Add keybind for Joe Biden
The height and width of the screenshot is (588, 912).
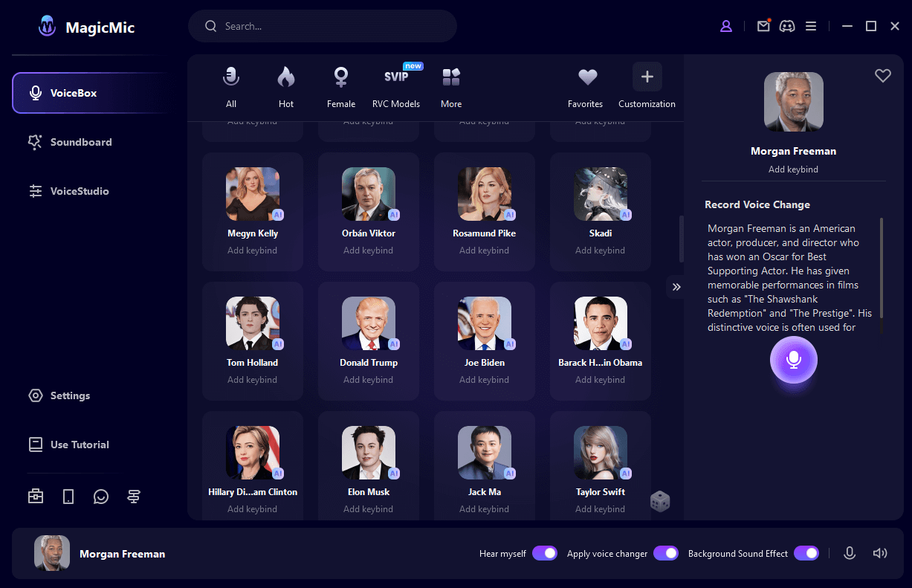[x=485, y=380]
